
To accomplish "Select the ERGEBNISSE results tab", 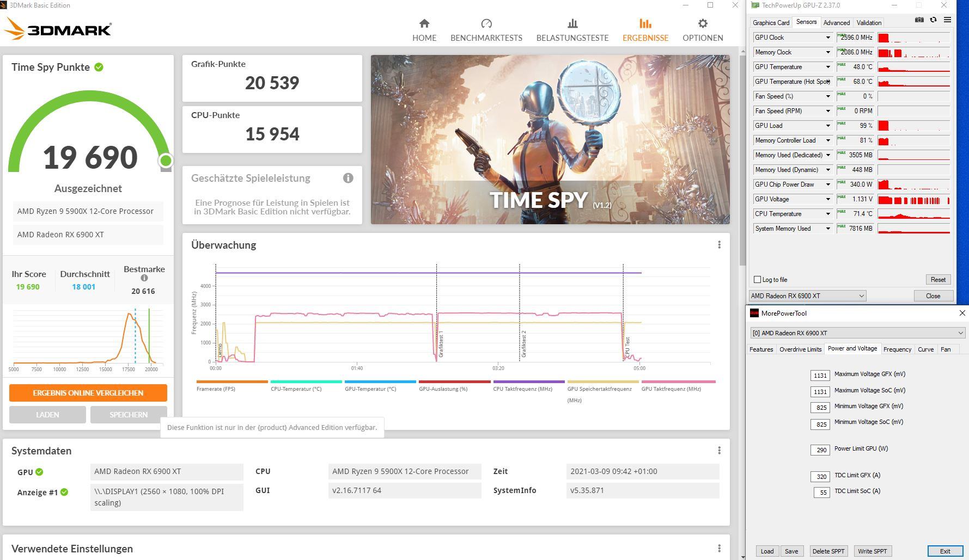I will pos(645,30).
